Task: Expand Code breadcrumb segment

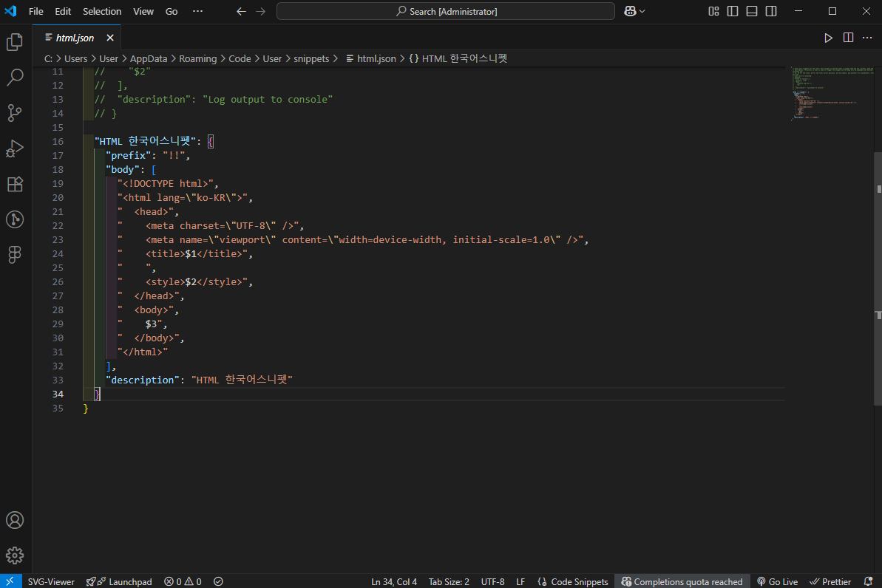Action: (240, 58)
